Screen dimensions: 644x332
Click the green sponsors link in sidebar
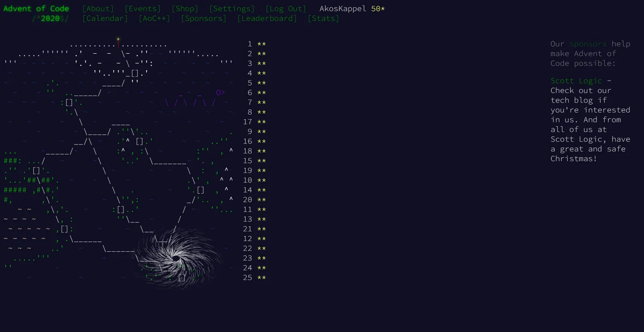(x=588, y=44)
